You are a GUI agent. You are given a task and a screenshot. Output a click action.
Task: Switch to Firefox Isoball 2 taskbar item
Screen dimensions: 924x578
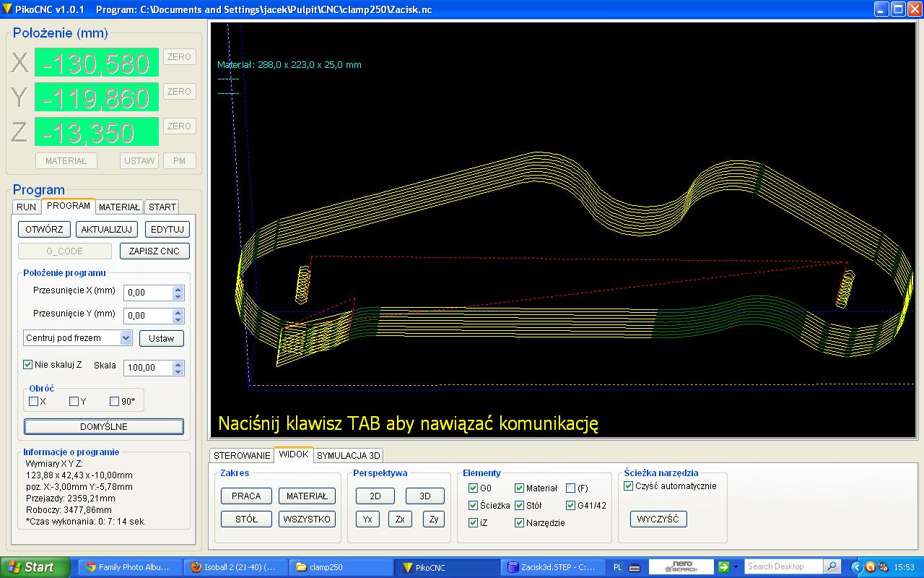(235, 567)
